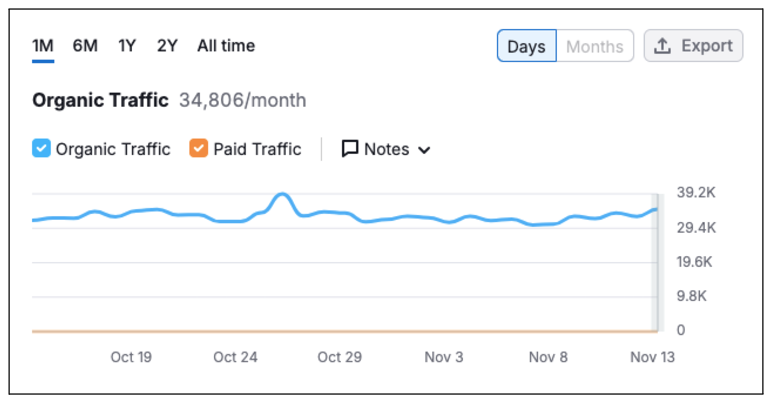769x401 pixels.
Task: Open the 2Y time range view
Action: coord(167,46)
